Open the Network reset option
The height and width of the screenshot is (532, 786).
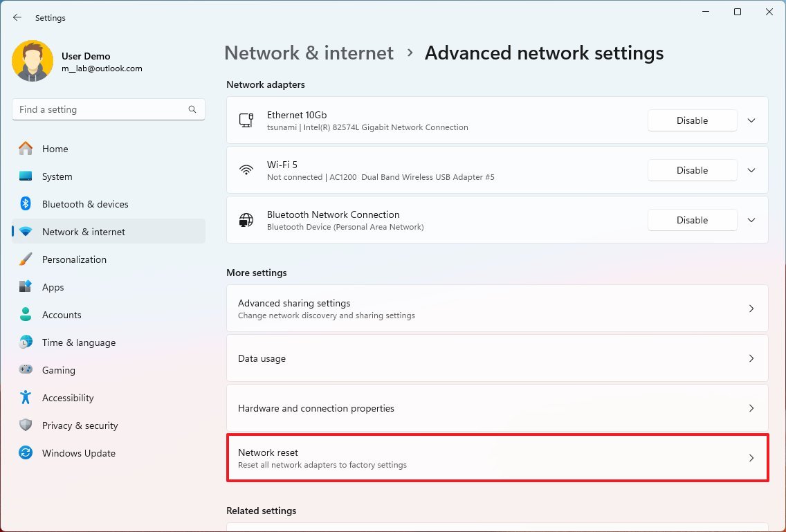(x=497, y=458)
